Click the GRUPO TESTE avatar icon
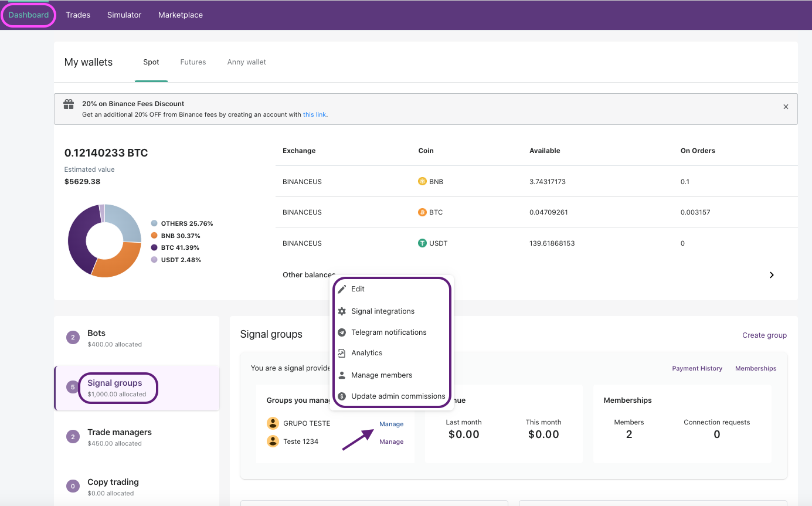Image resolution: width=812 pixels, height=506 pixels. (273, 423)
